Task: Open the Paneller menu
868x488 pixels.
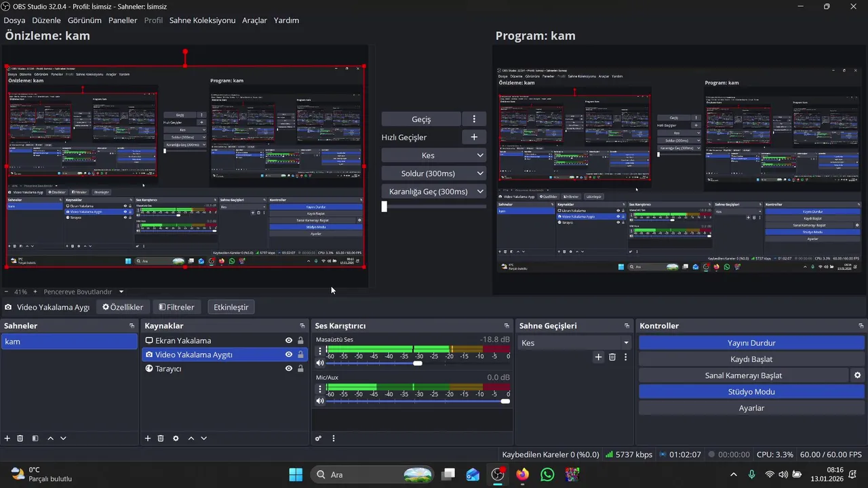Action: tap(123, 20)
